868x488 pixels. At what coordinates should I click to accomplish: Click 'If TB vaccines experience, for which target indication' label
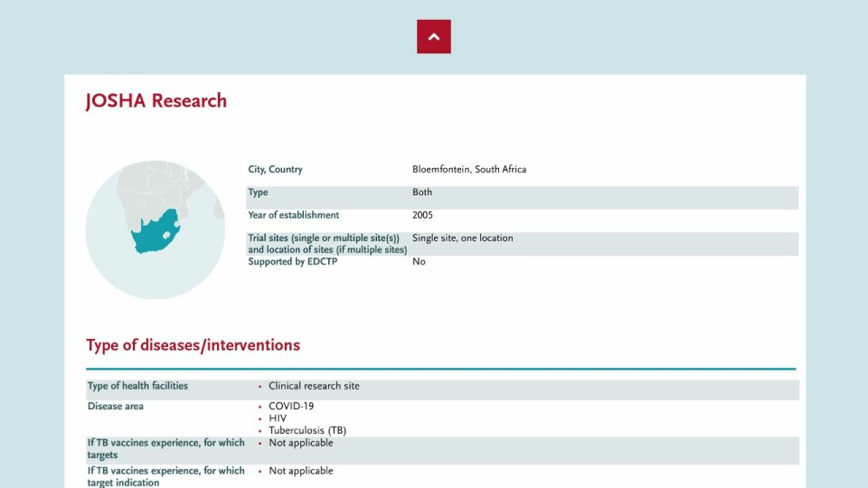coord(165,476)
